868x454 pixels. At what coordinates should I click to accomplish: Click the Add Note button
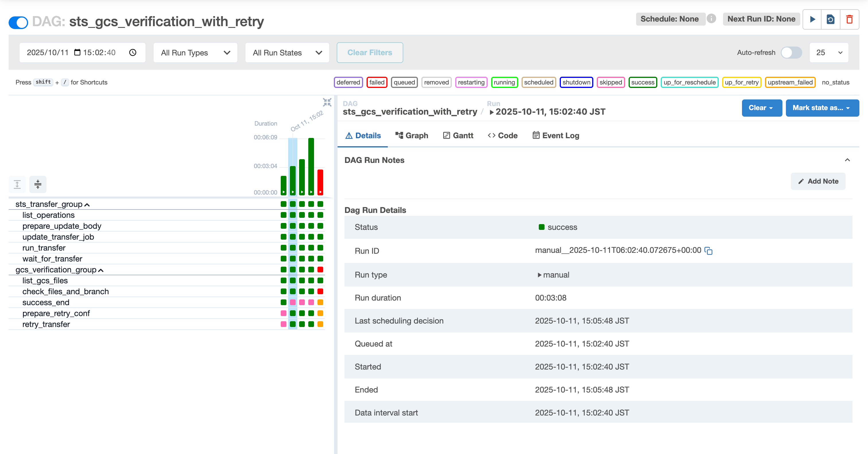[x=818, y=181]
